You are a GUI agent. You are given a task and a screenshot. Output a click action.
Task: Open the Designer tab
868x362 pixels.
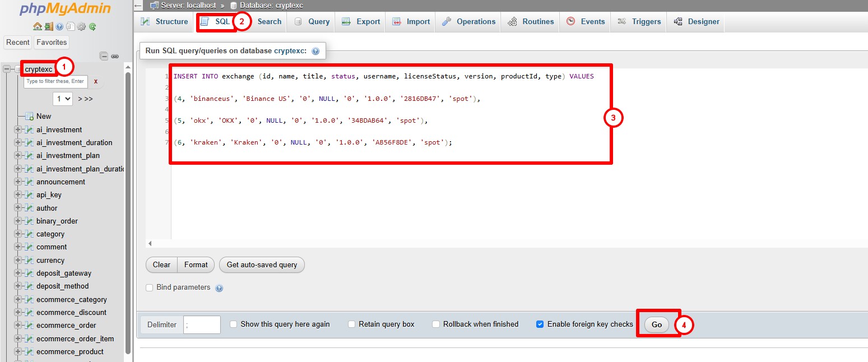pos(697,21)
